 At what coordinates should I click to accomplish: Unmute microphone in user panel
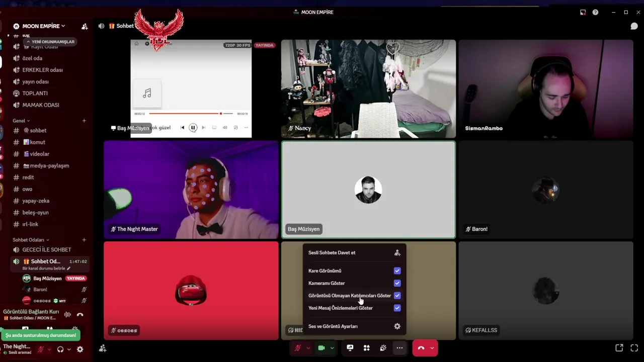coord(41,349)
